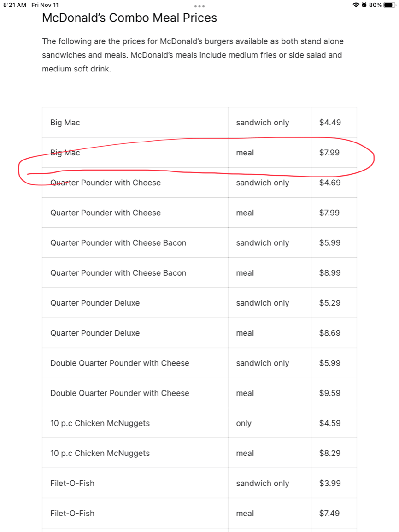Tap the Wi-Fi status icon

pos(356,5)
